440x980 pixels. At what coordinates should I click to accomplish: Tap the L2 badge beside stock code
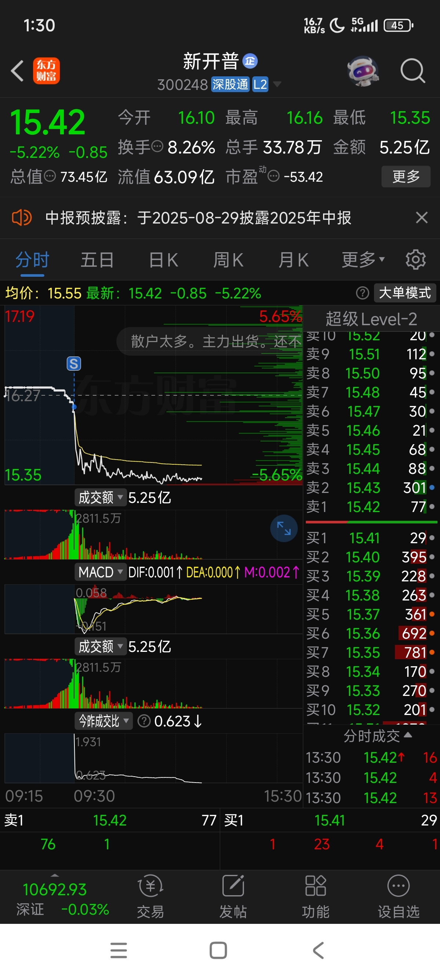(x=260, y=84)
